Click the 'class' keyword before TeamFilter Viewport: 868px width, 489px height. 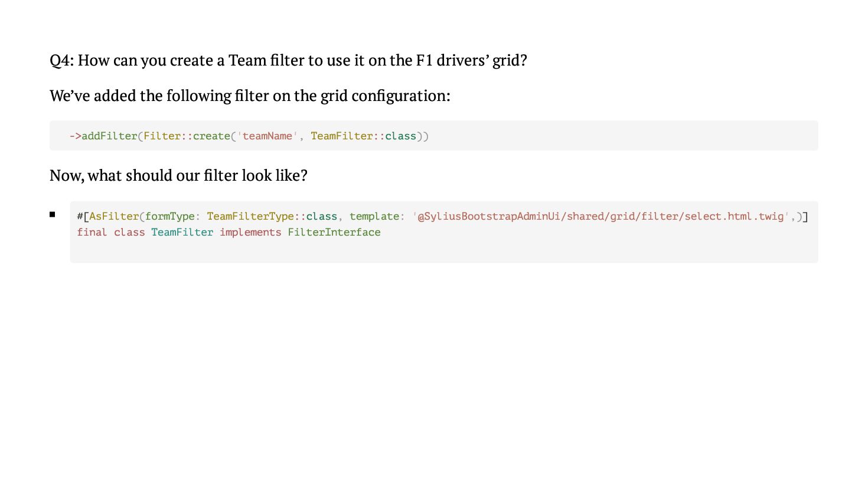[x=129, y=232]
